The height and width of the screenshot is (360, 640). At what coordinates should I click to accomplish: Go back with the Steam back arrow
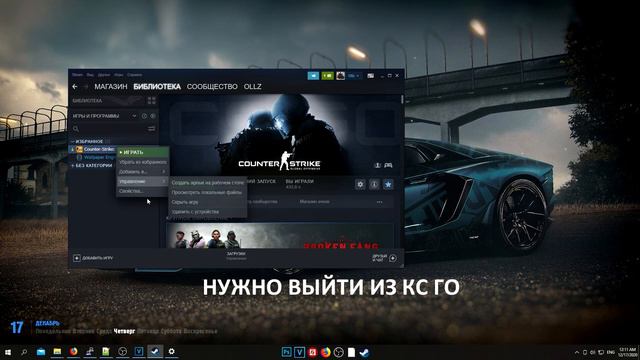click(75, 87)
